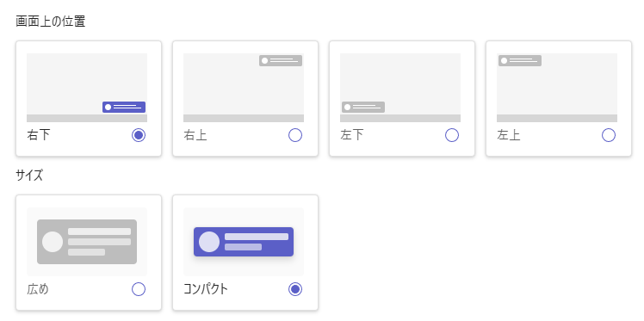Select the 左上 radio button
Screen dimensions: 644x321
point(609,135)
